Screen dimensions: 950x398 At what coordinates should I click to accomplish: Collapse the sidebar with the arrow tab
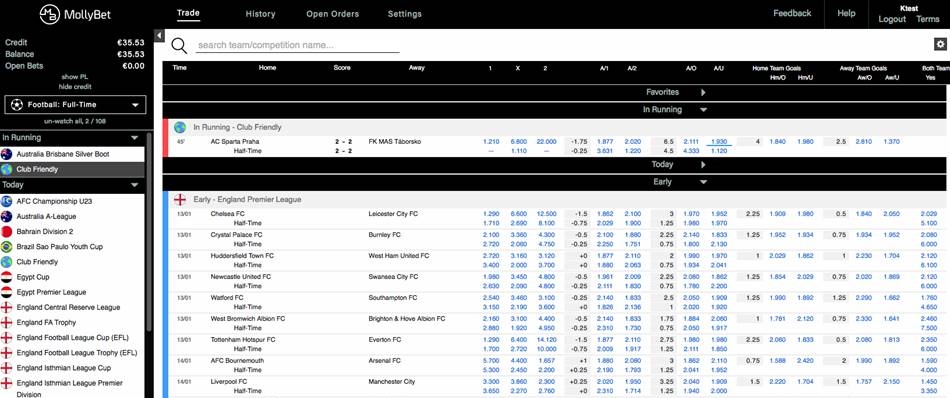(159, 36)
